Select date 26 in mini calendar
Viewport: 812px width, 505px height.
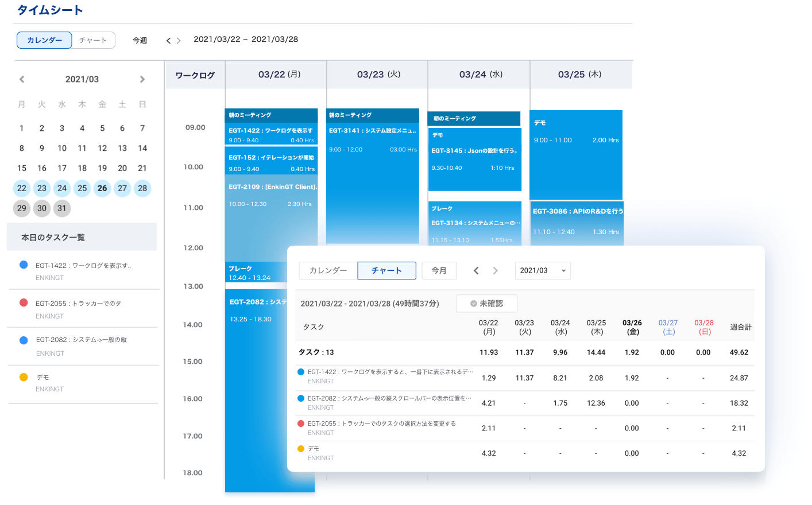(102, 188)
